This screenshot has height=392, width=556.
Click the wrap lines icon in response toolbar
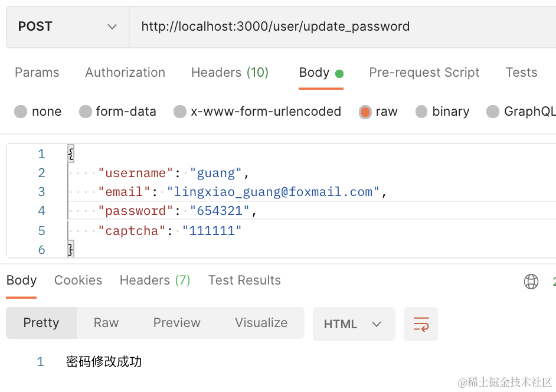[x=421, y=324]
